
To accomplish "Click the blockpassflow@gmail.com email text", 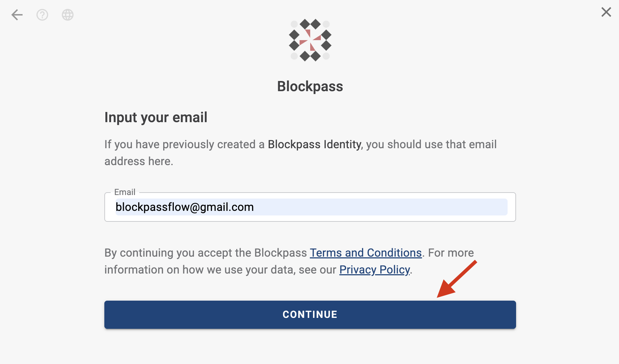I will click(x=185, y=207).
